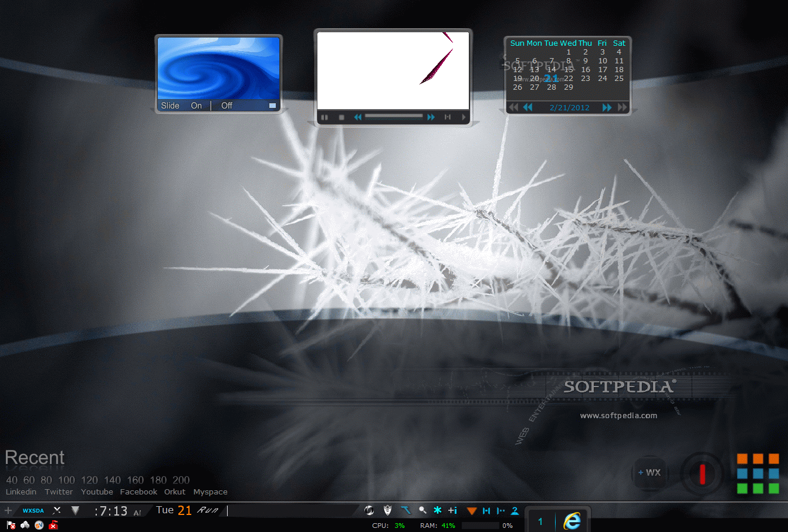Select the 100 size value
This screenshot has height=532, width=788.
tap(66, 480)
